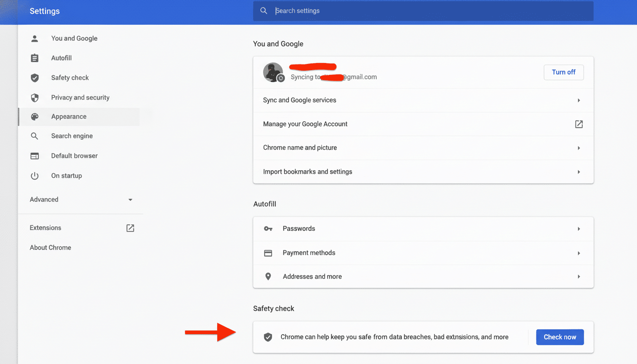The width and height of the screenshot is (637, 364).
Task: Click the person icon for You and Google
Action: [35, 38]
